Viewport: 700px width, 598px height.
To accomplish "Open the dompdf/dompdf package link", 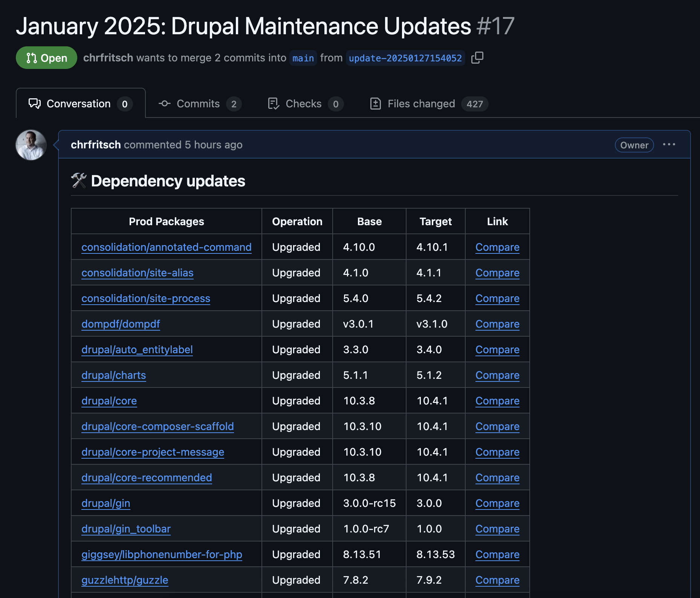I will [x=121, y=324].
